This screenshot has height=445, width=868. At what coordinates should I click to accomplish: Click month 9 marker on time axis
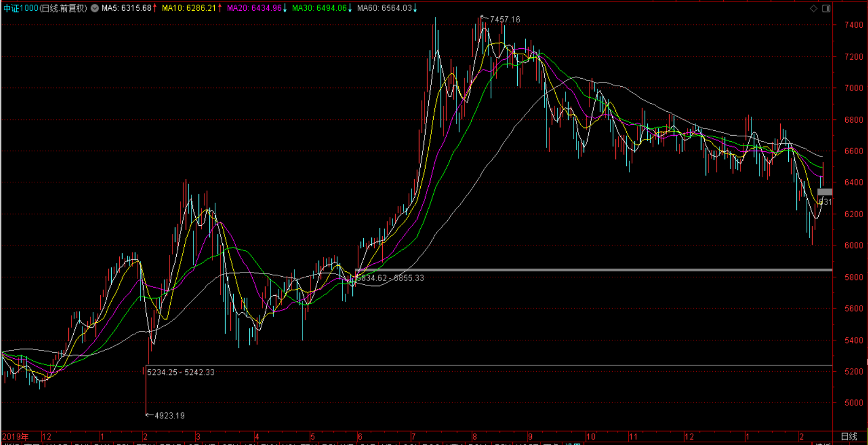(x=530, y=436)
